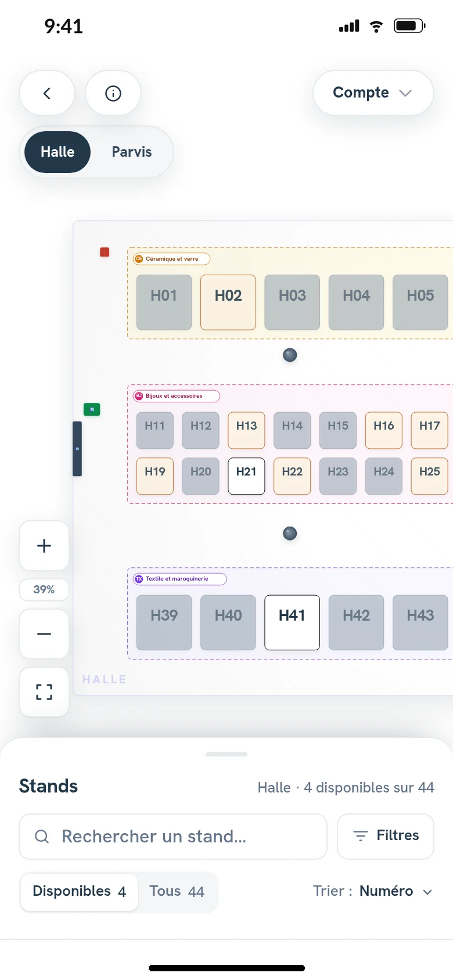Select stand H11
The height and width of the screenshot is (980, 453).
pos(155,430)
